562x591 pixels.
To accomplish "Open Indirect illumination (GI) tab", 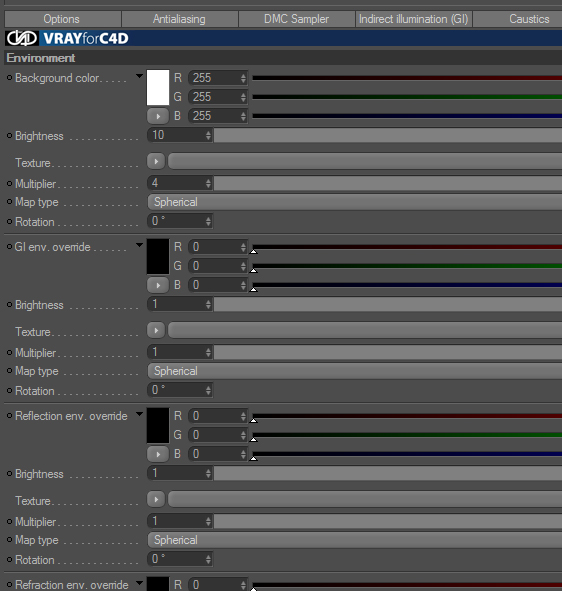I will (x=413, y=19).
